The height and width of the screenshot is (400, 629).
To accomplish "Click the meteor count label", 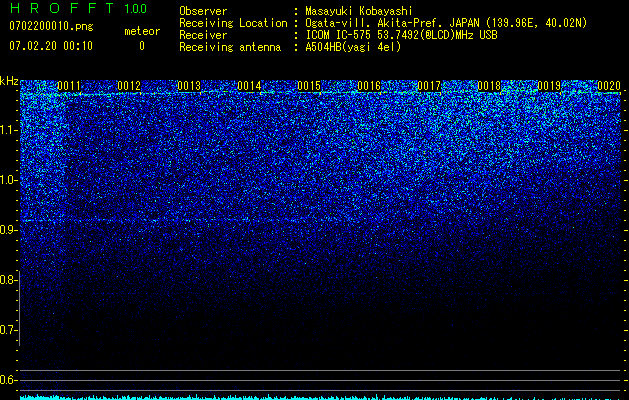I will [x=142, y=31].
